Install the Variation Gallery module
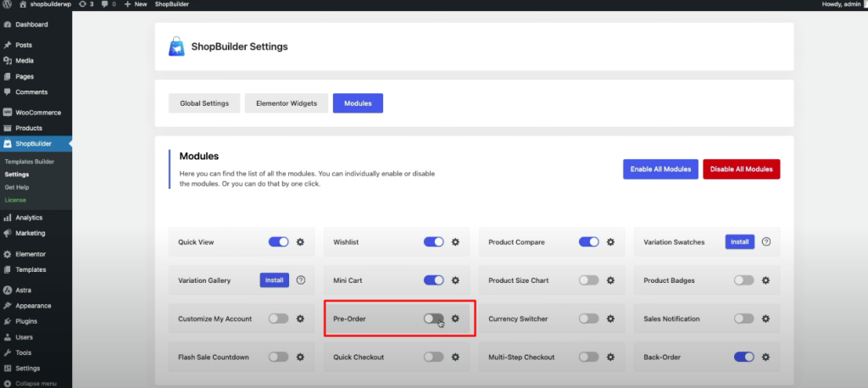Image resolution: width=868 pixels, height=388 pixels. pyautogui.click(x=275, y=280)
